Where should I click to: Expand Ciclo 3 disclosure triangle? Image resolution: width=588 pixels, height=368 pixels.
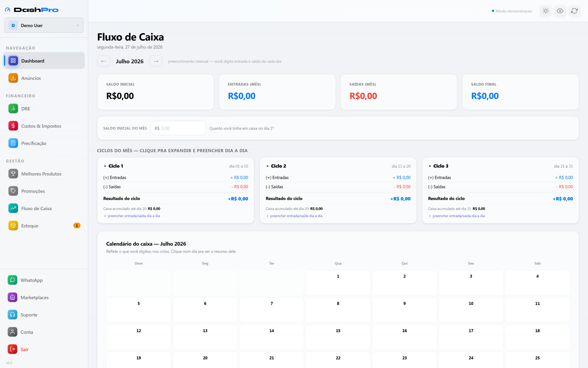430,166
